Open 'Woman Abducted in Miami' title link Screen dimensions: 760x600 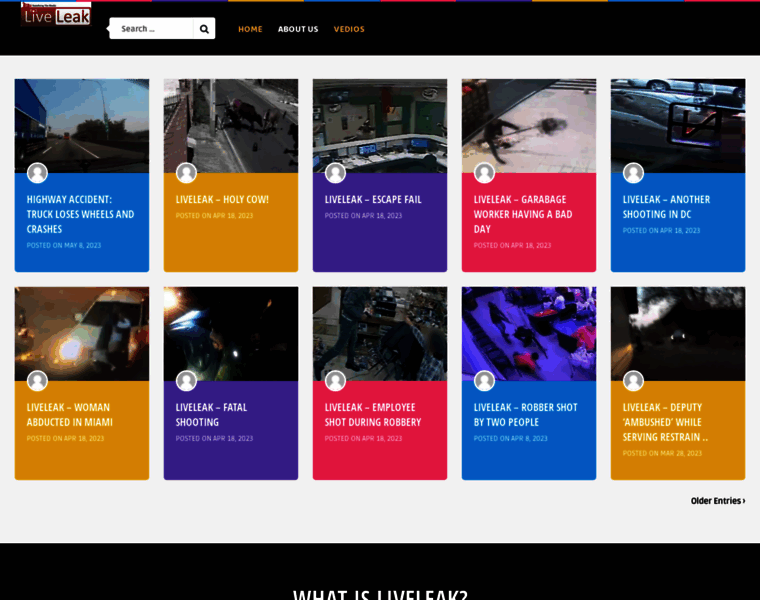coord(70,415)
